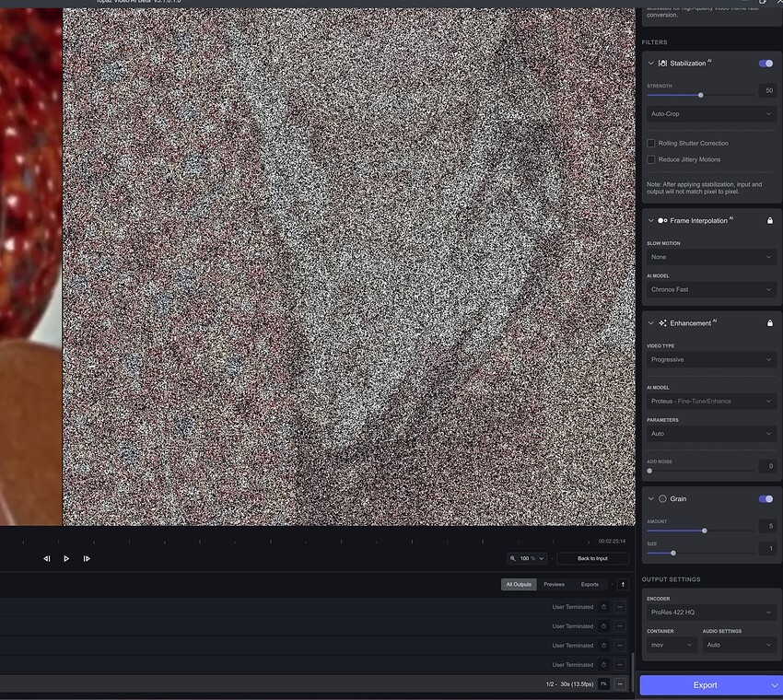Collapse the Enhancement section

[x=650, y=323]
